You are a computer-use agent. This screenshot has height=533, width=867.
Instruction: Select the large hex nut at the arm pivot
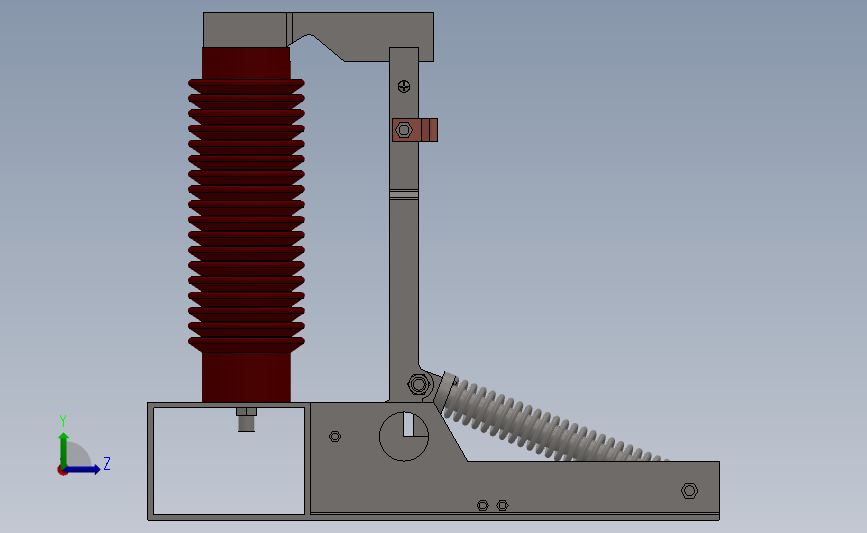[x=419, y=384]
